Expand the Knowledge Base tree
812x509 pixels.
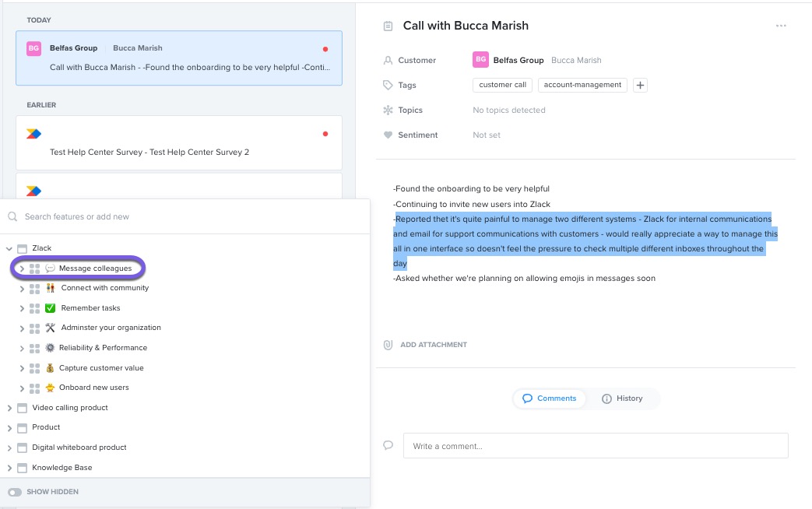(9, 468)
